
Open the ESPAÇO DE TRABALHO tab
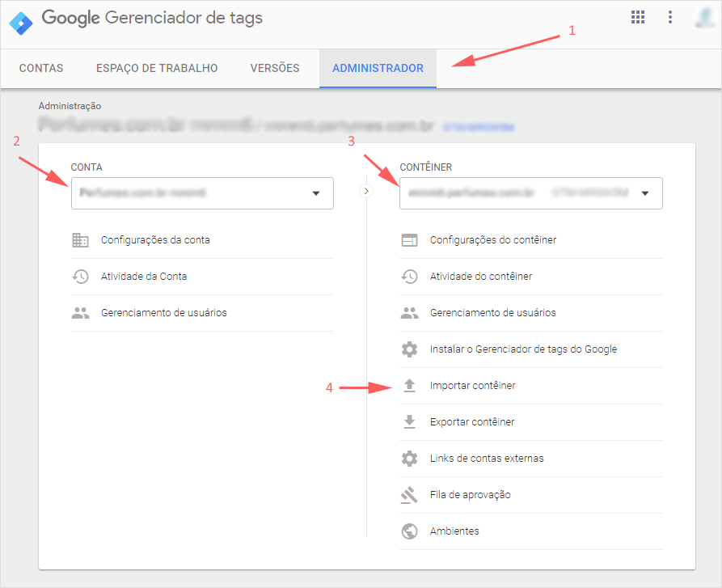(157, 68)
